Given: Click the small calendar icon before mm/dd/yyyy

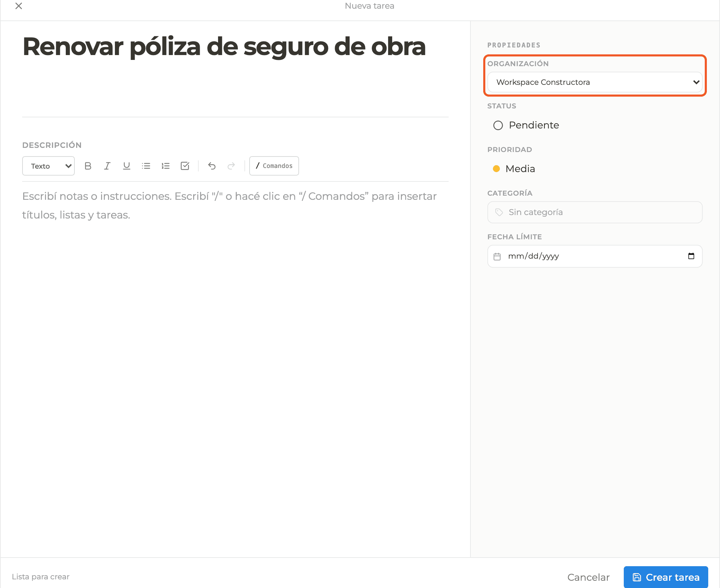Looking at the screenshot, I should click(x=497, y=256).
